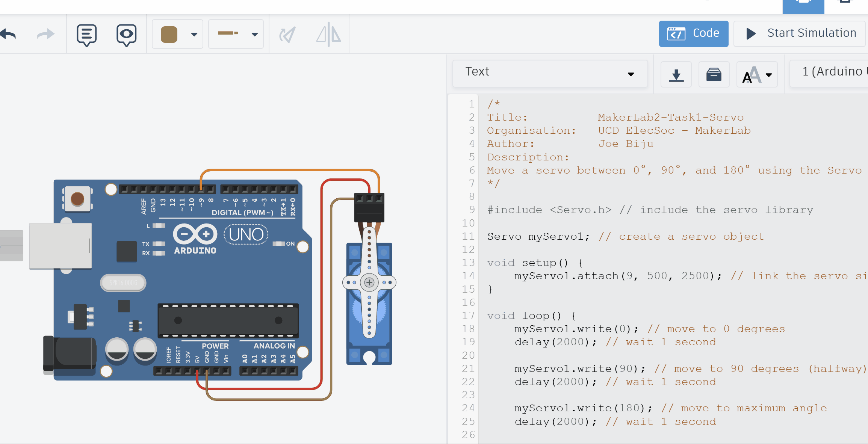Expand the wire thickness dropdown
Screen dimensions: 868x444
tap(236, 33)
